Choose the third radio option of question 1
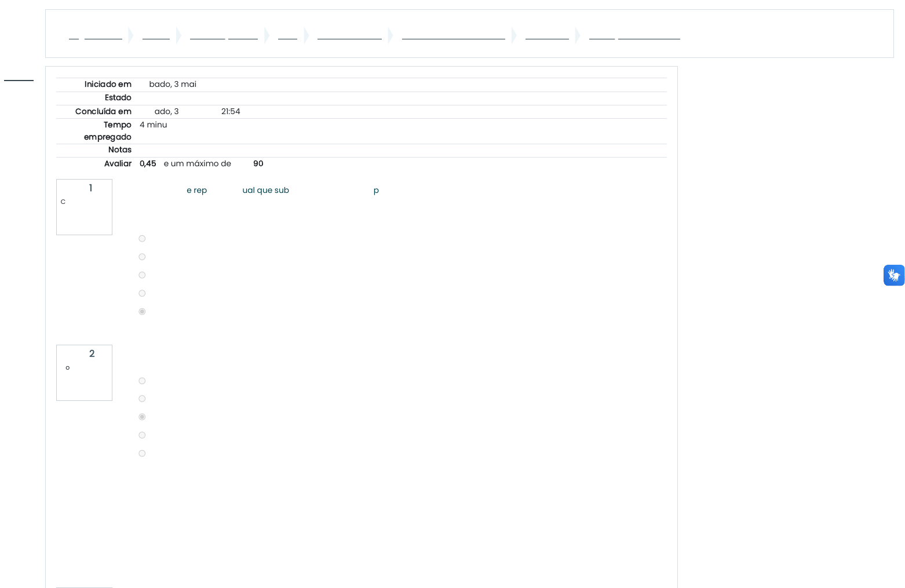Viewport: 905px width, 588px height. click(142, 275)
